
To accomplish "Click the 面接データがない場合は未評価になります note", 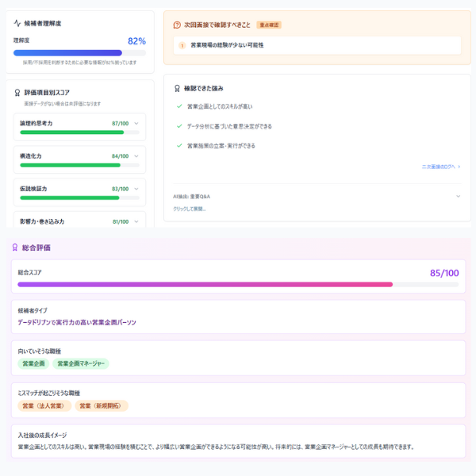I will pos(62,104).
